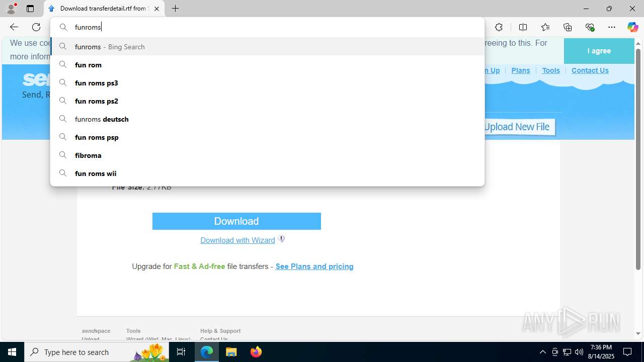Screen dimensions: 644x362
Task: Choose the 'fun roms ps2' suggestion
Action: [x=267, y=101]
